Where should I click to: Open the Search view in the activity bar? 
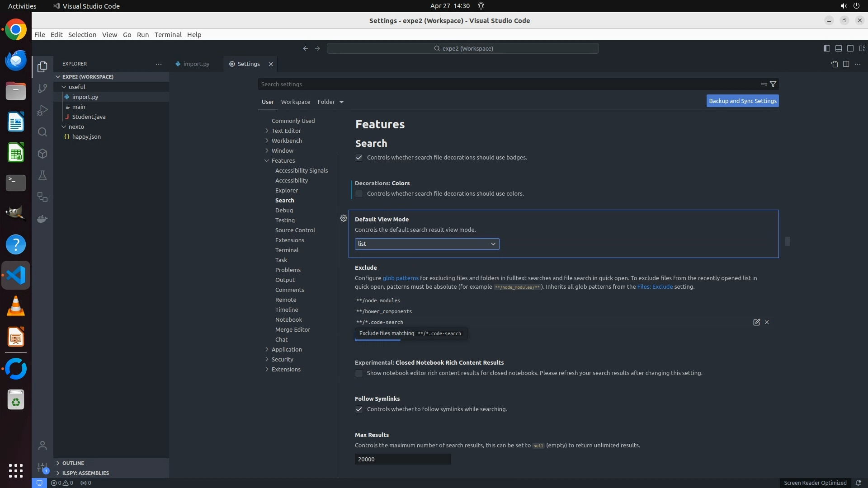pos(42,132)
